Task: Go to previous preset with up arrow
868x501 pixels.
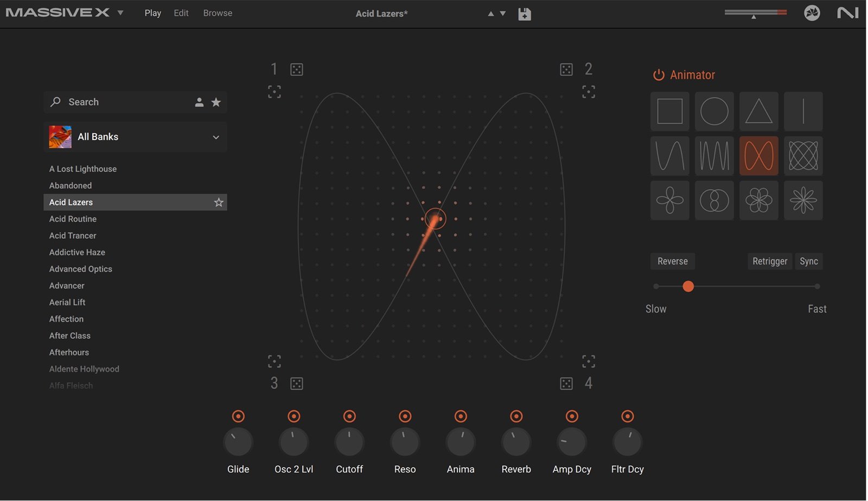Action: (x=490, y=14)
